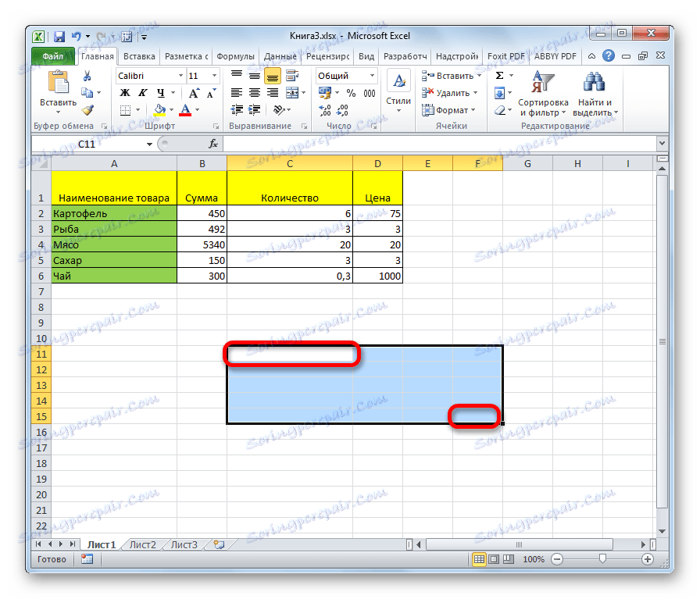Save the workbook via Quick Access toolbar

[x=59, y=36]
